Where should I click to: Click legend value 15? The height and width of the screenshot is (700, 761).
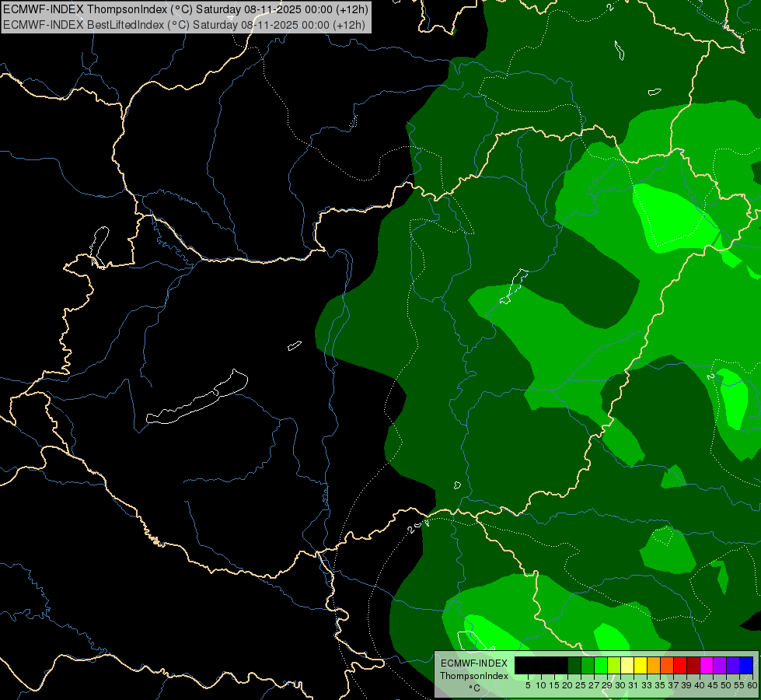555,685
